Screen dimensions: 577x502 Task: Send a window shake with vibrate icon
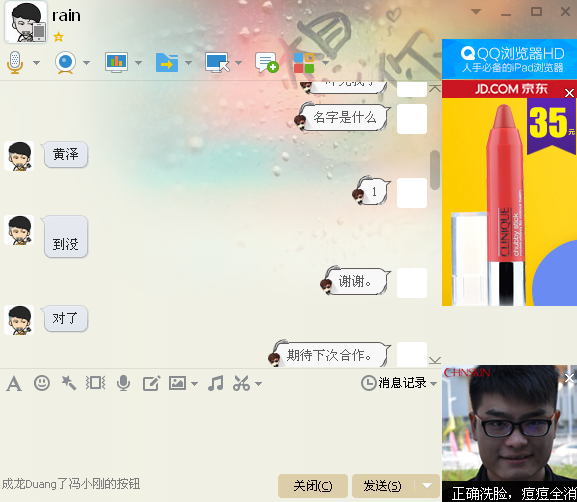[96, 383]
